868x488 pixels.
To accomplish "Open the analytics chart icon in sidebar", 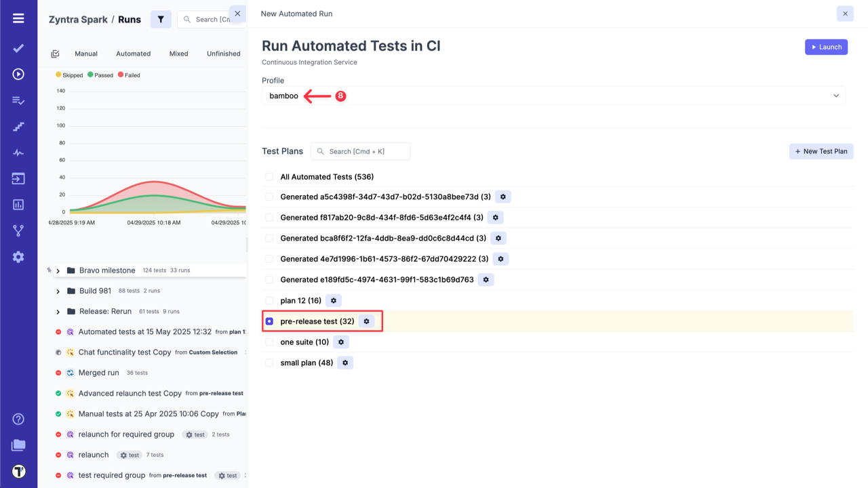I will (x=18, y=205).
